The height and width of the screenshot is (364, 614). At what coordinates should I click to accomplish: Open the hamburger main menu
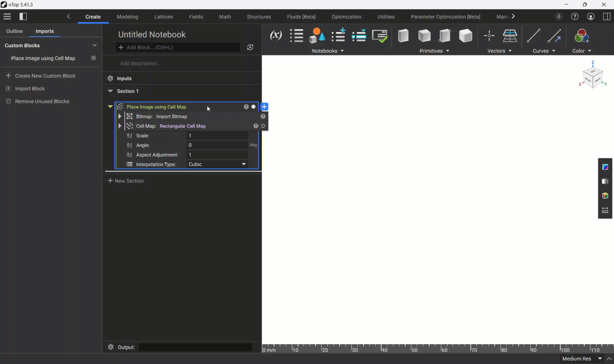point(7,17)
